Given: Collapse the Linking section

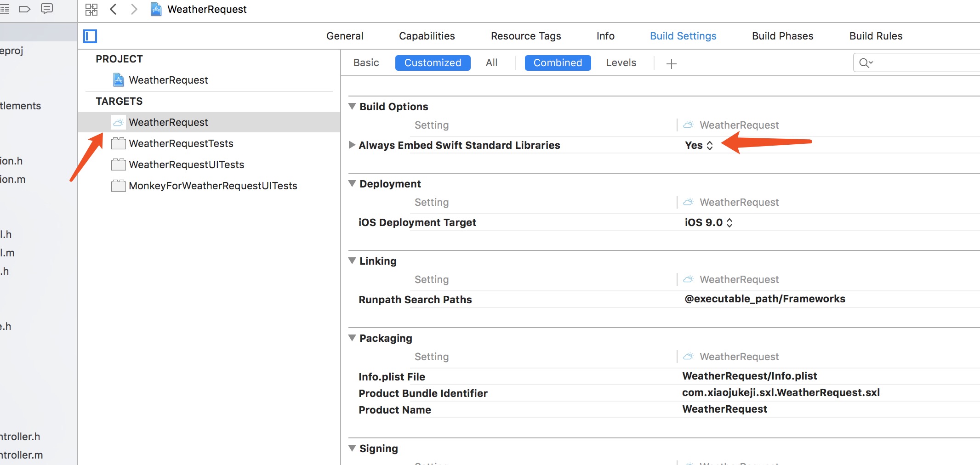Looking at the screenshot, I should tap(352, 261).
